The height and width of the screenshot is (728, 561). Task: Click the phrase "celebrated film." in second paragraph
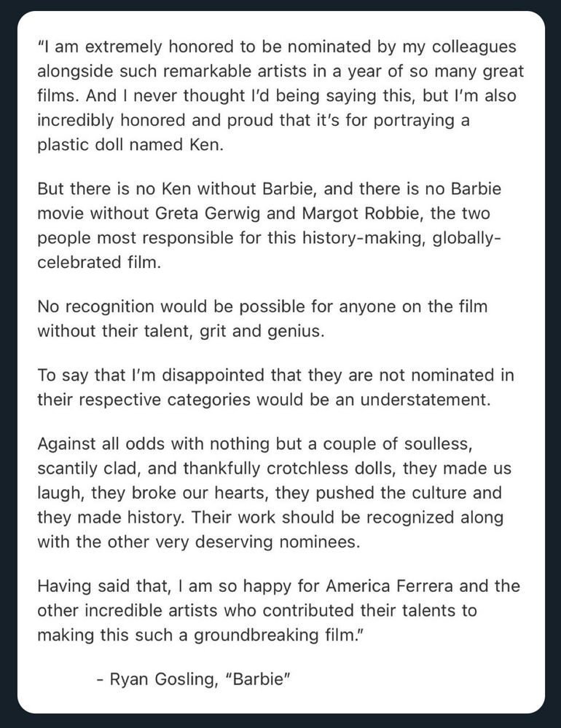[x=99, y=263]
